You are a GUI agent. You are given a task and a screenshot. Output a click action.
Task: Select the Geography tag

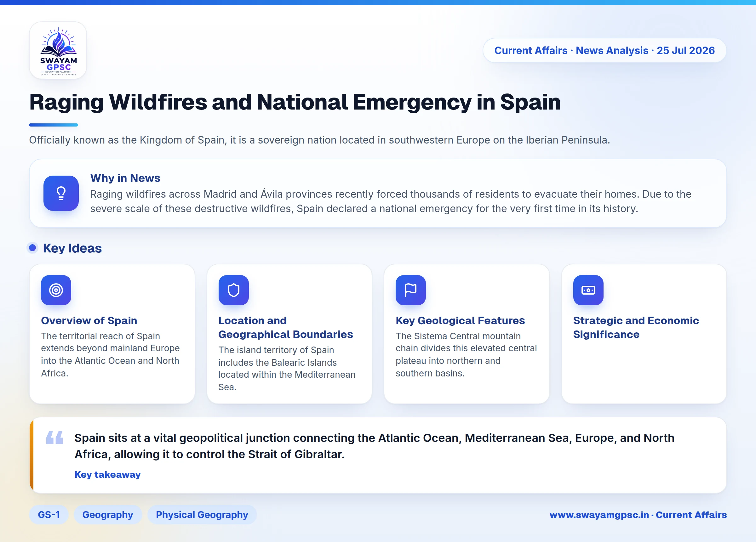(x=108, y=515)
